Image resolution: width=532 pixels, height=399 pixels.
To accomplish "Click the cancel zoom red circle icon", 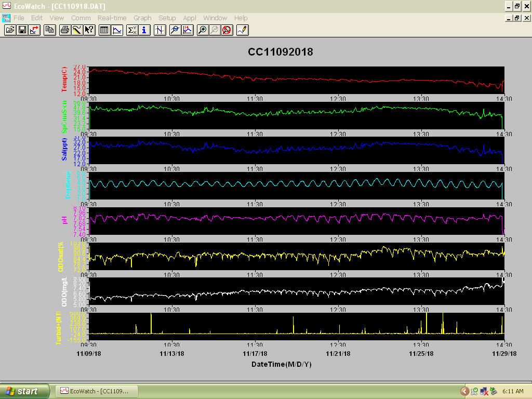I will [227, 30].
